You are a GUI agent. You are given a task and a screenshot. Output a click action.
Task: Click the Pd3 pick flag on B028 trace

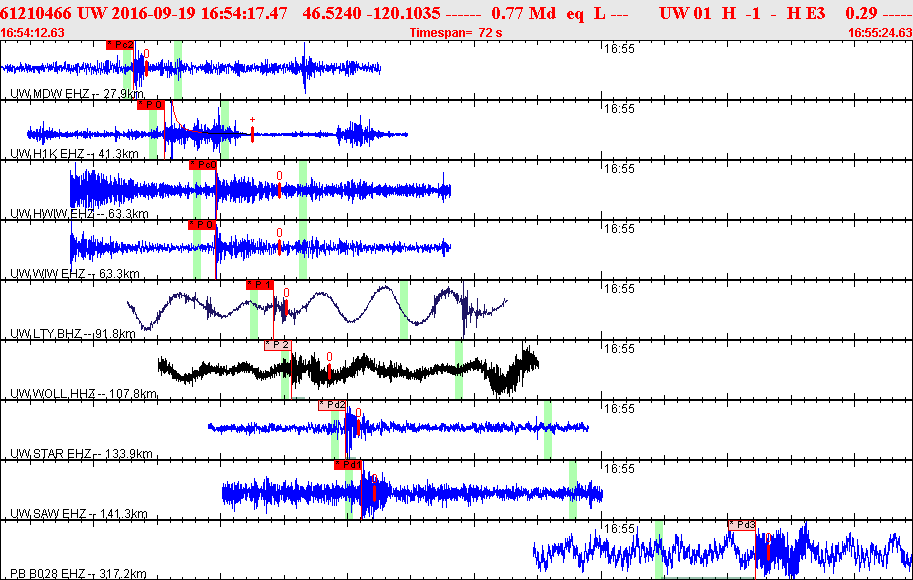coord(742,525)
